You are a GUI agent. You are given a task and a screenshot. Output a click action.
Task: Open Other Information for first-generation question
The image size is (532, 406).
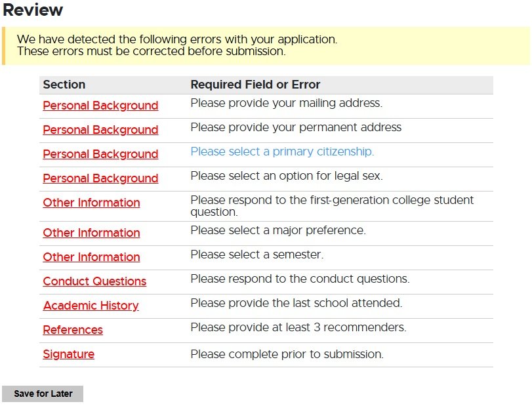(91, 203)
